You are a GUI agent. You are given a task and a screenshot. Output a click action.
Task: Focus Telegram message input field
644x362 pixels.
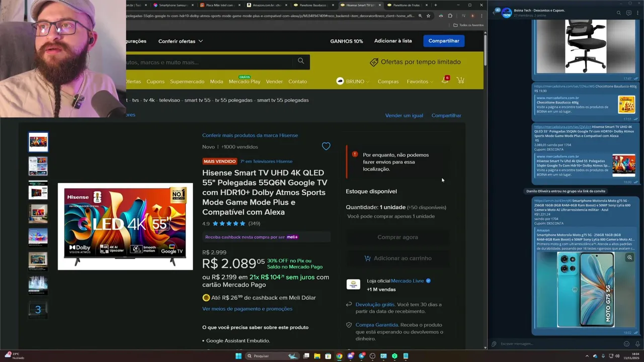(559, 344)
